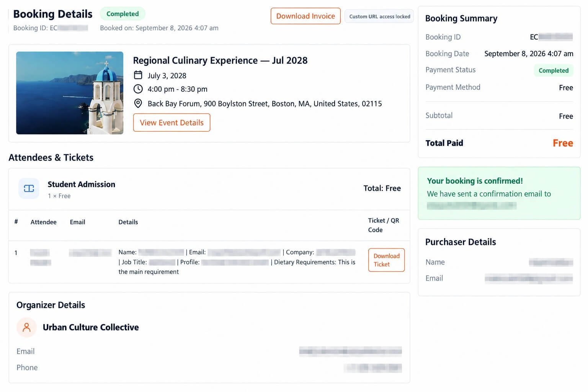The image size is (588, 392).
Task: Click the Details column header
Action: point(128,222)
